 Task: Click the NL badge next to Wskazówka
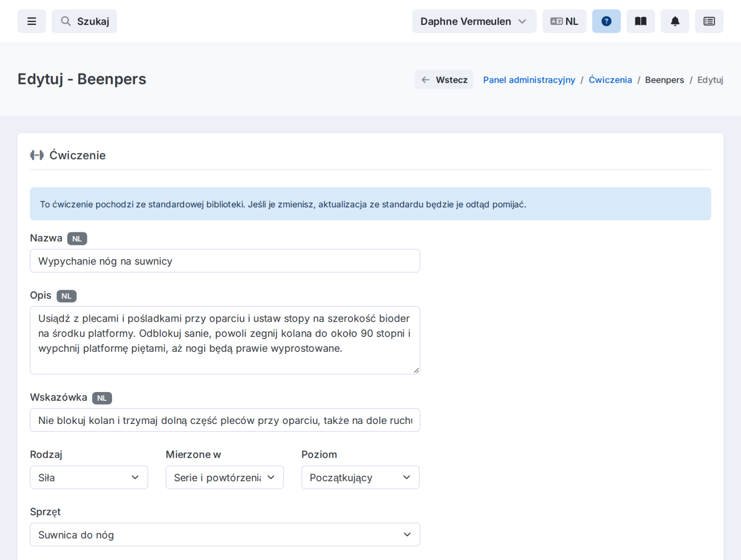102,398
